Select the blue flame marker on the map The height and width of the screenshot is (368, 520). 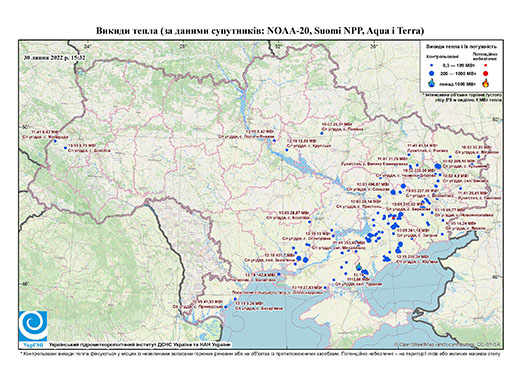[x=359, y=267]
